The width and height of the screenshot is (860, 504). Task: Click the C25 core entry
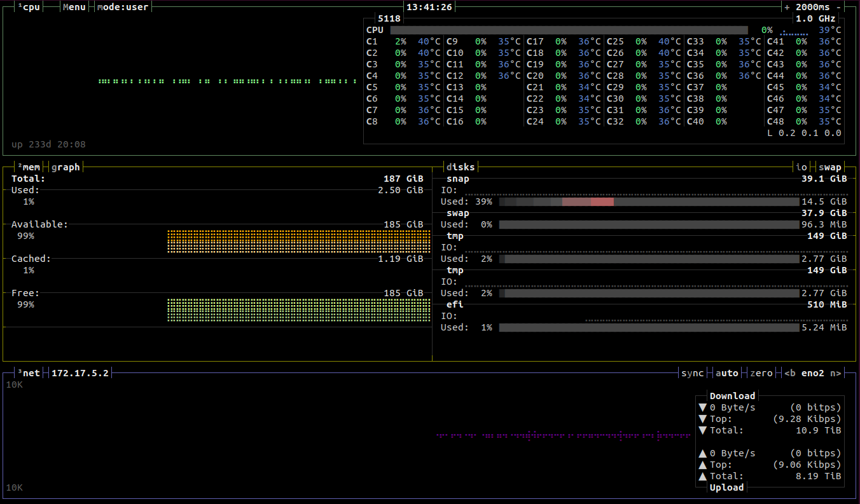pyautogui.click(x=644, y=41)
